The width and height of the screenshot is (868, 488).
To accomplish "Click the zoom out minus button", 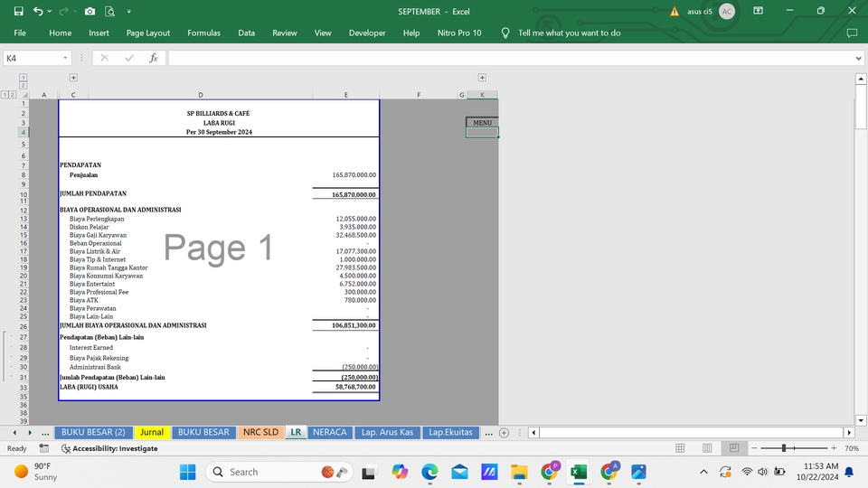I will coord(754,448).
